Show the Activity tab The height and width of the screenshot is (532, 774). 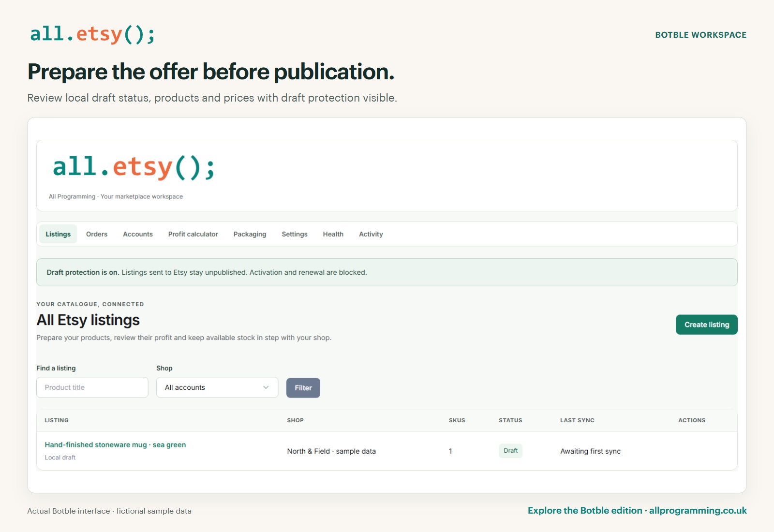tap(371, 234)
